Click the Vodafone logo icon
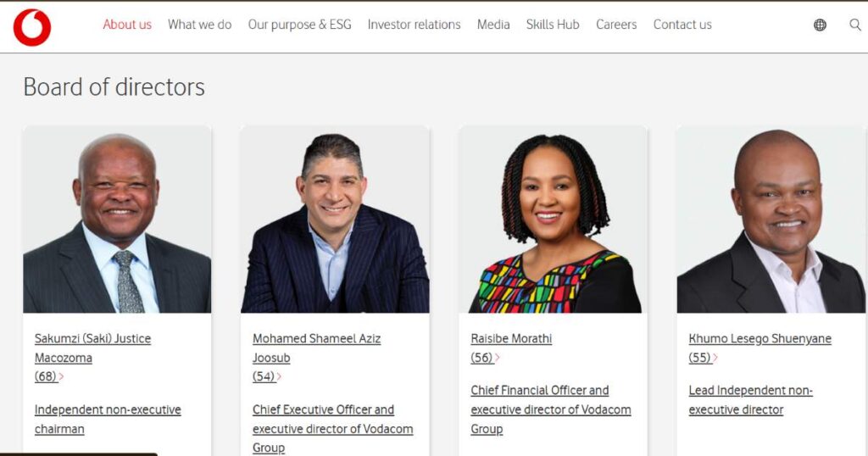The image size is (868, 456). (32, 27)
